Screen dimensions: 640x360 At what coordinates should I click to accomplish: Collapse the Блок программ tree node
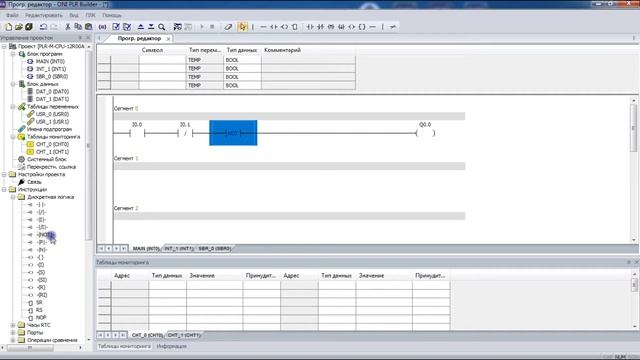click(13, 54)
